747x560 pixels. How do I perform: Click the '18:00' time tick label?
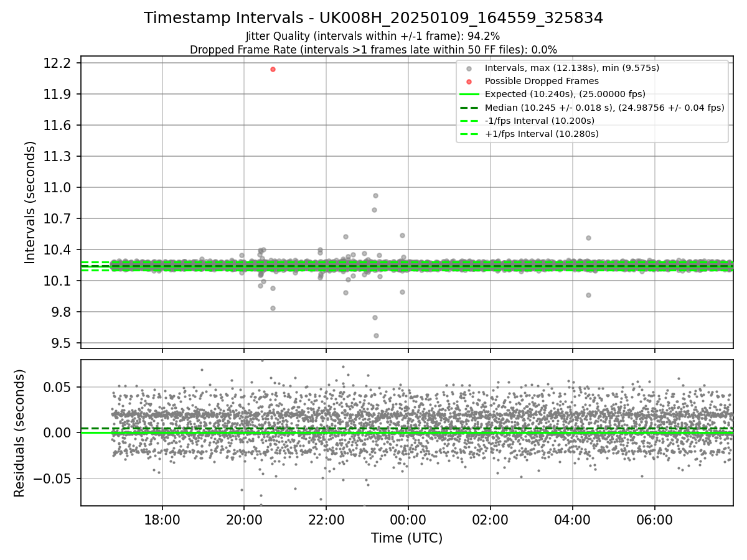point(162,520)
